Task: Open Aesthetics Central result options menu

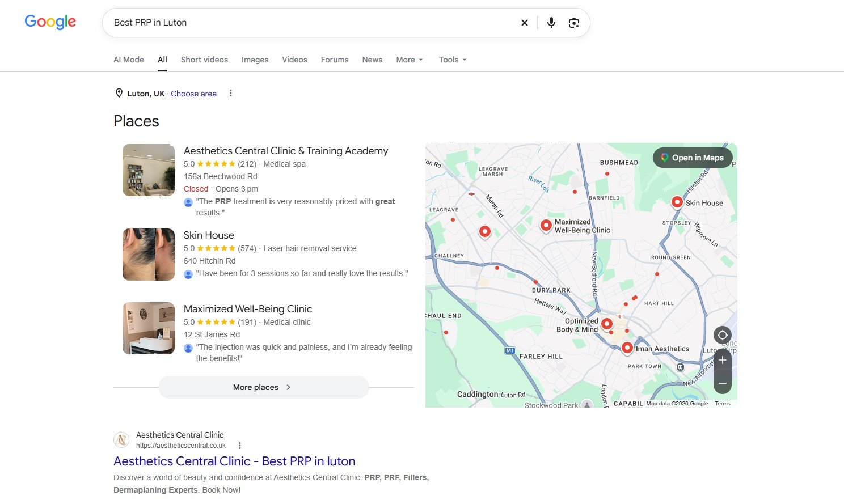Action: point(240,446)
